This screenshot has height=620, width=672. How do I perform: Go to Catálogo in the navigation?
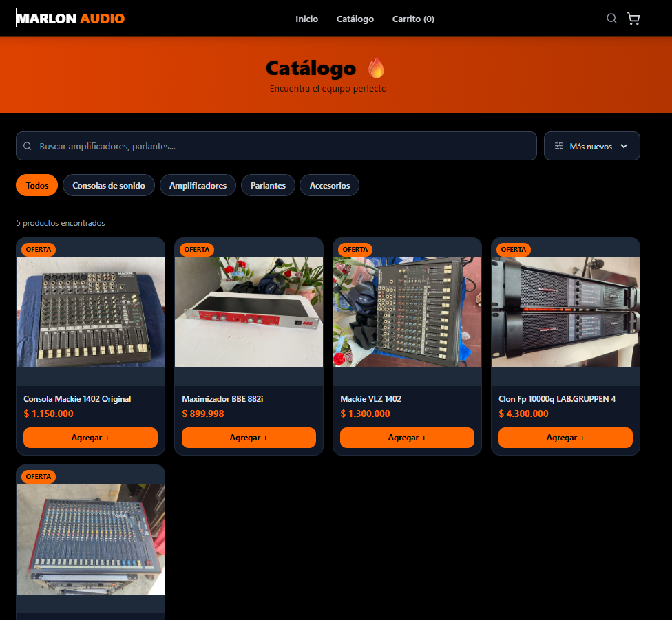click(x=355, y=19)
